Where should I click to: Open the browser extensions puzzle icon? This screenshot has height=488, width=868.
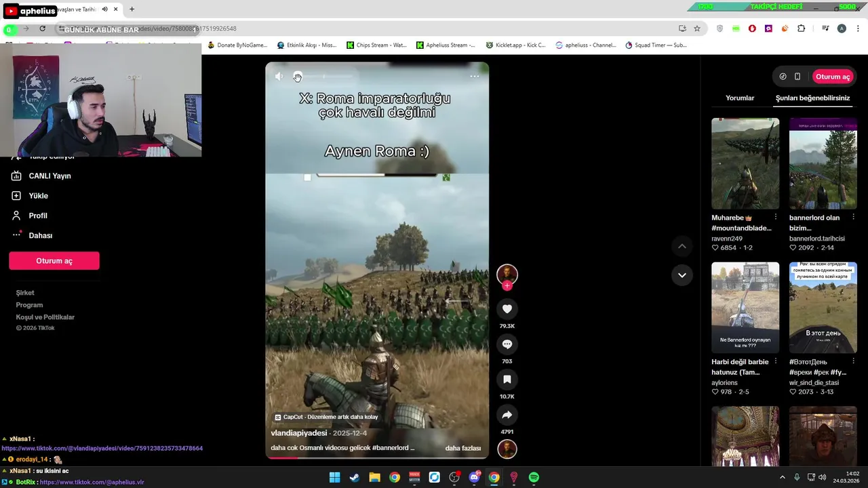coord(802,28)
